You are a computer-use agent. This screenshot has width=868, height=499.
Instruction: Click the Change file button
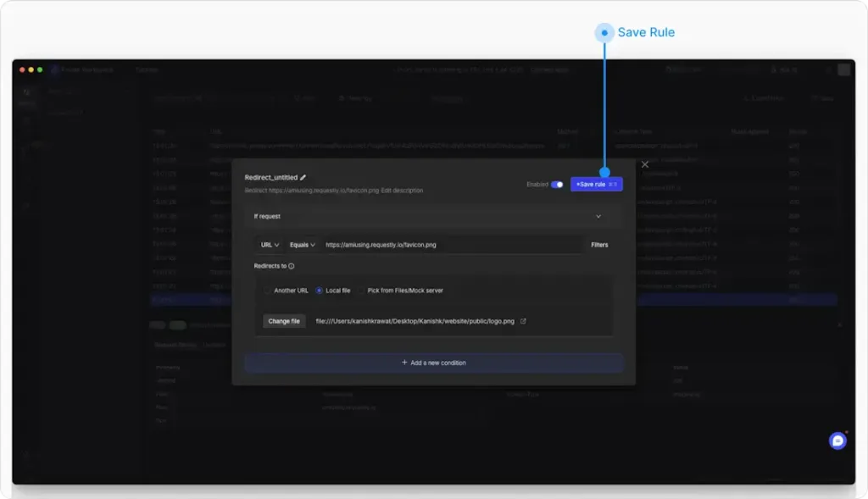283,321
